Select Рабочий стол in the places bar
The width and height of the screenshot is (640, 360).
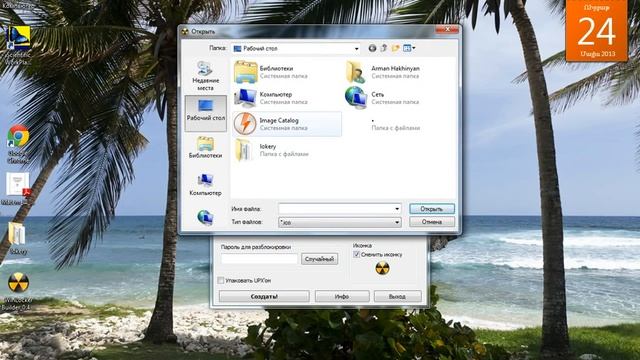(x=206, y=113)
